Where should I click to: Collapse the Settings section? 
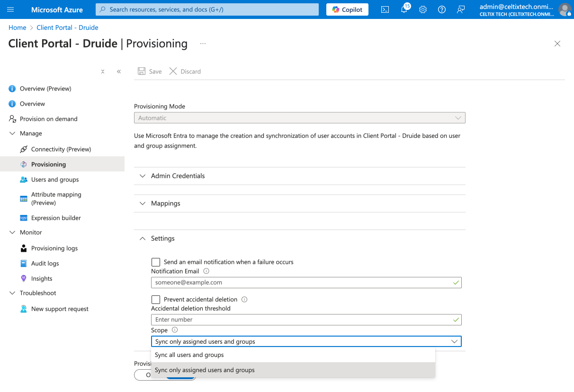coord(162,239)
